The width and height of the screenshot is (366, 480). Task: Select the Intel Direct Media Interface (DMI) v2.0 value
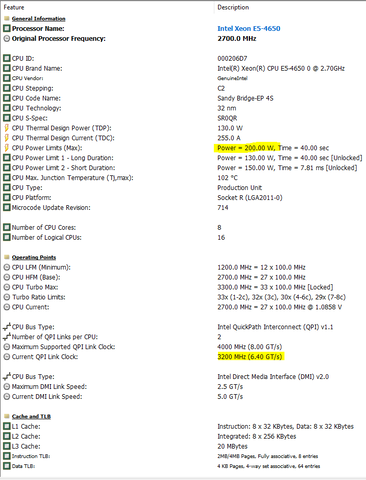(x=273, y=377)
